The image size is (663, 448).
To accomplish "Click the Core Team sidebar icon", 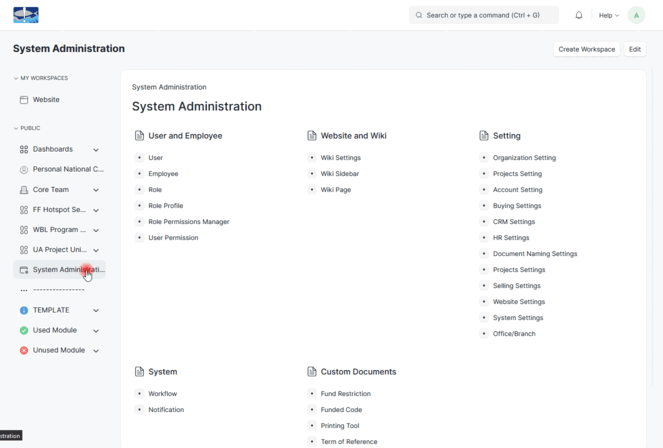I will (x=24, y=190).
